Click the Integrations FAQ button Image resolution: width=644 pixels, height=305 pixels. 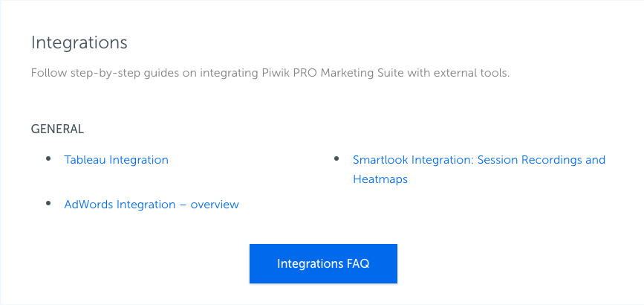323,263
